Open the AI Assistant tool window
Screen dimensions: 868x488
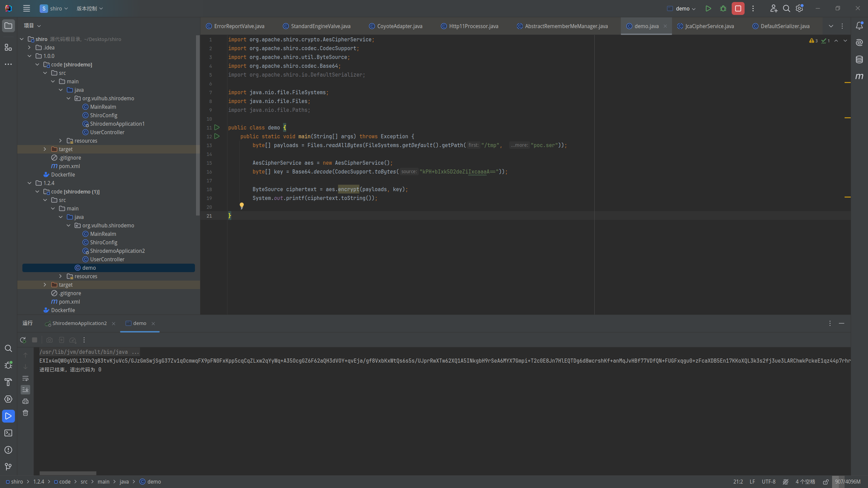tap(859, 43)
